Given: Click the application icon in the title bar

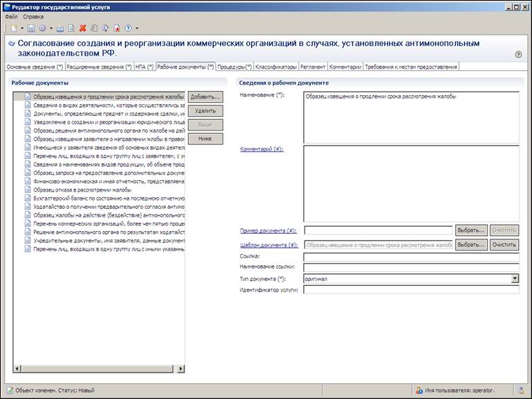Looking at the screenshot, I should 7,7.
